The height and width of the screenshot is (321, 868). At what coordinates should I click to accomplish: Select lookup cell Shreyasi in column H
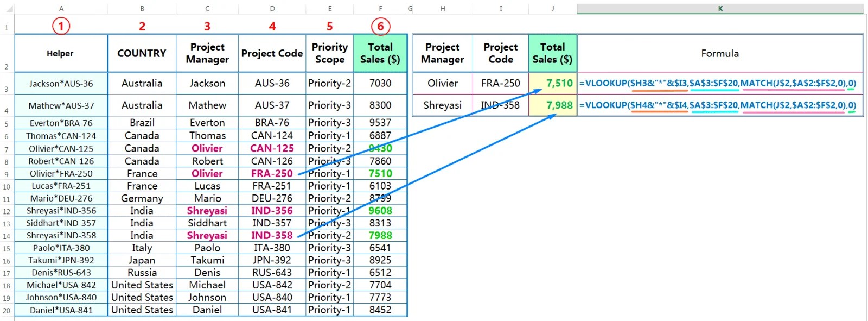(x=443, y=105)
